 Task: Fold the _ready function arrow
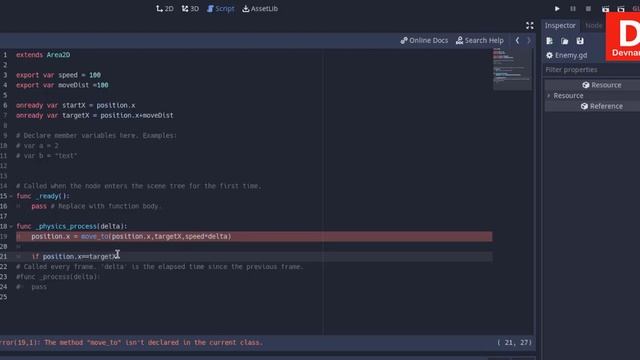11,196
